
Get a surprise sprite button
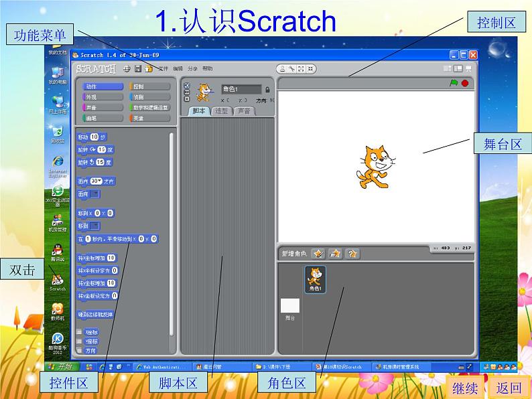(352, 254)
